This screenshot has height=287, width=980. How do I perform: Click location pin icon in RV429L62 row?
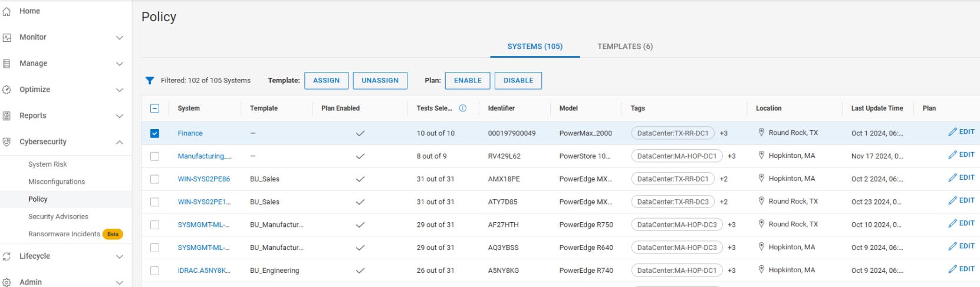(x=761, y=156)
